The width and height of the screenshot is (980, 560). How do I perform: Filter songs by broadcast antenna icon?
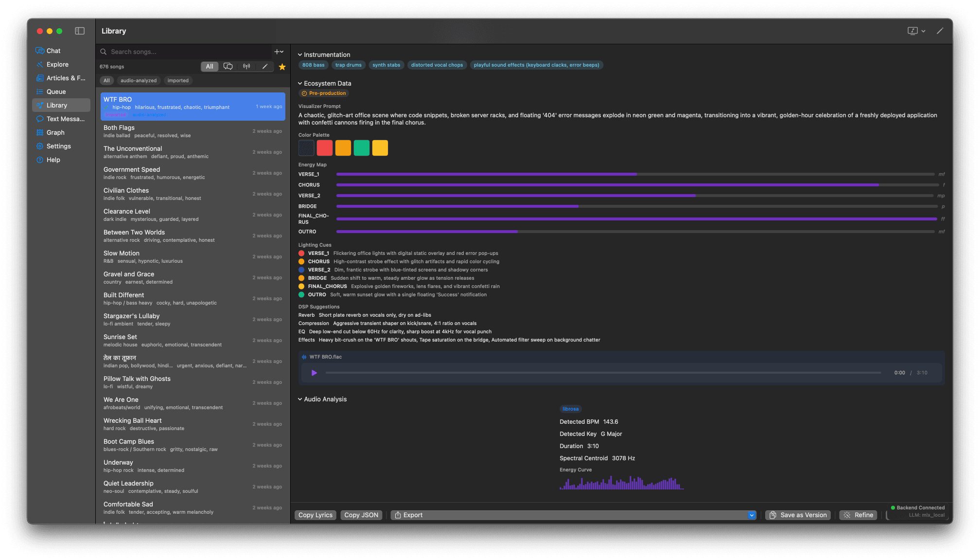coord(246,67)
